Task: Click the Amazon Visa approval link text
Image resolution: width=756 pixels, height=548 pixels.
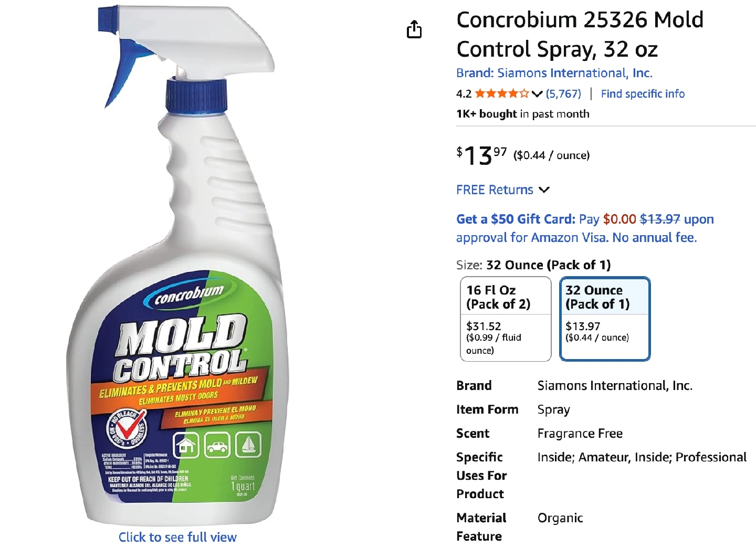Action: pos(576,238)
